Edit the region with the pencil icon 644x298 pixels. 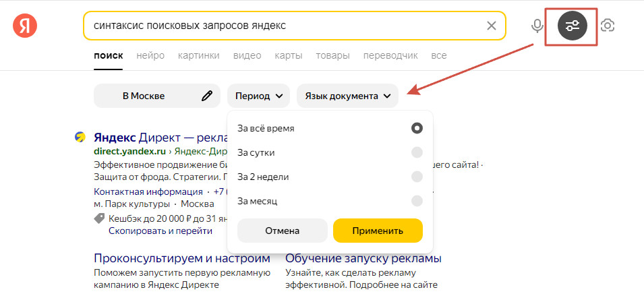(207, 96)
